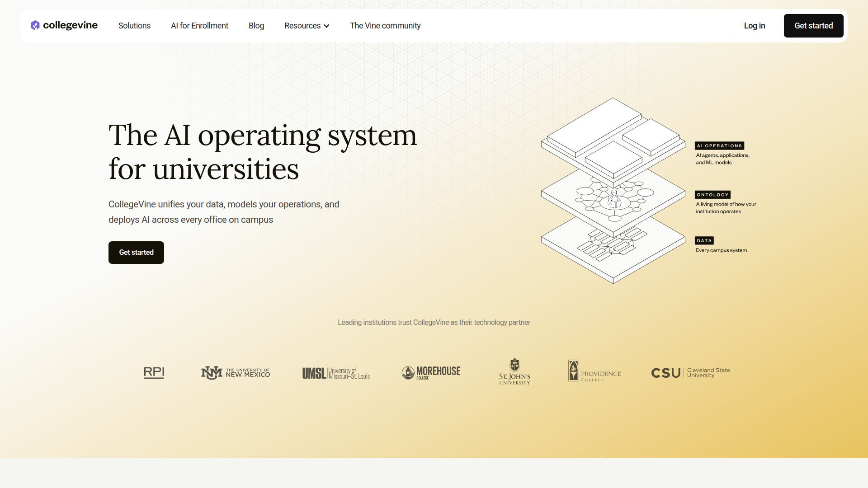This screenshot has width=868, height=488.
Task: Click the St. John's University logo
Action: pos(514,372)
